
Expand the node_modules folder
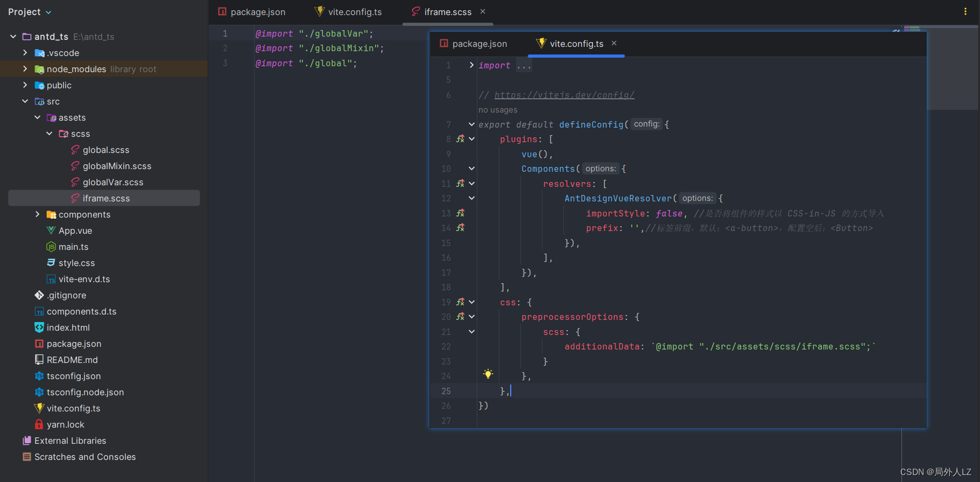(x=25, y=69)
